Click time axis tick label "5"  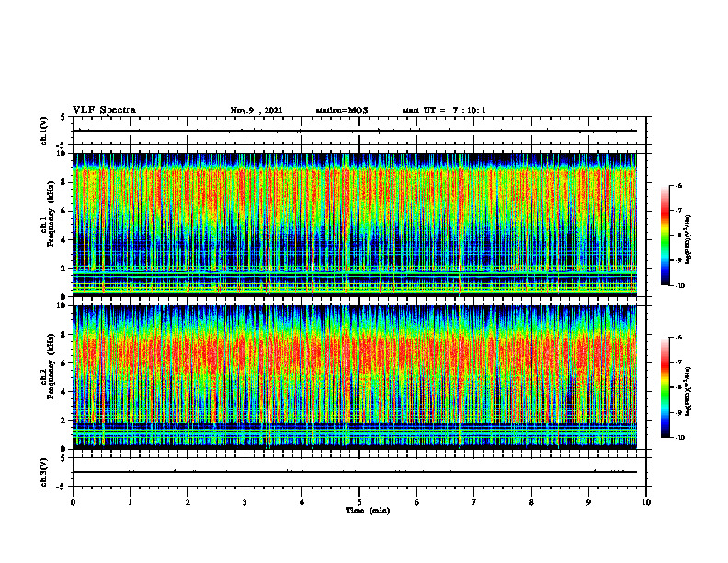359,502
